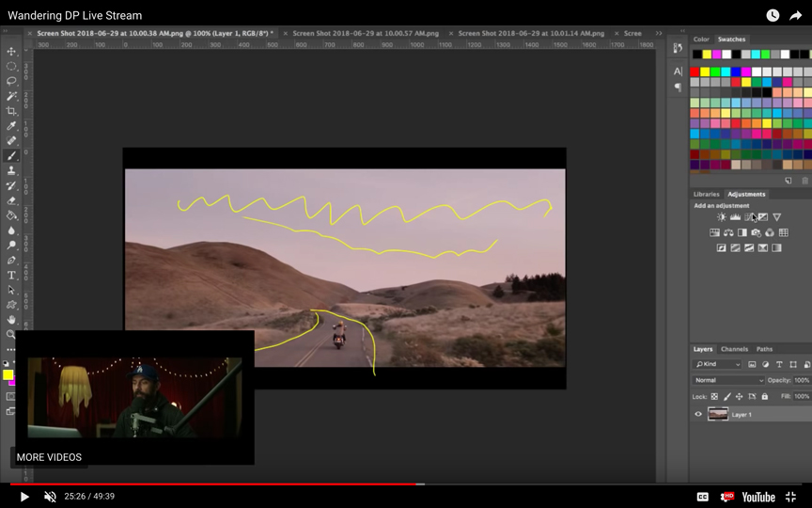Image resolution: width=812 pixels, height=508 pixels.
Task: Select the Move tool
Action: [11, 52]
